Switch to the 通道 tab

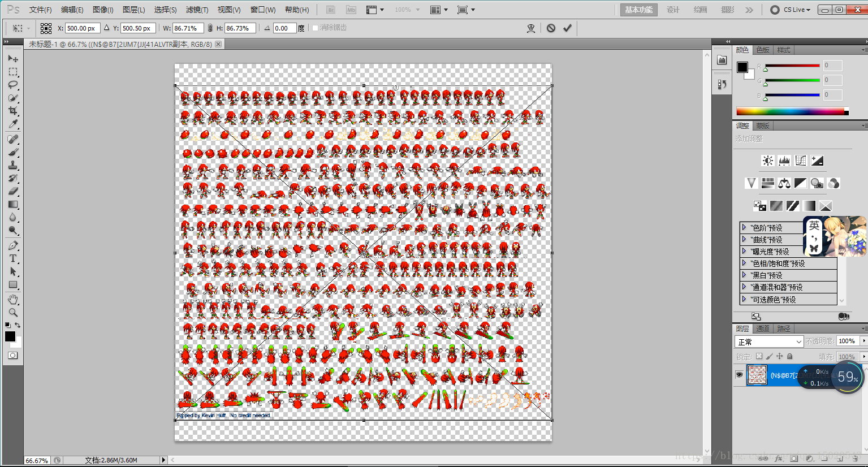point(762,328)
